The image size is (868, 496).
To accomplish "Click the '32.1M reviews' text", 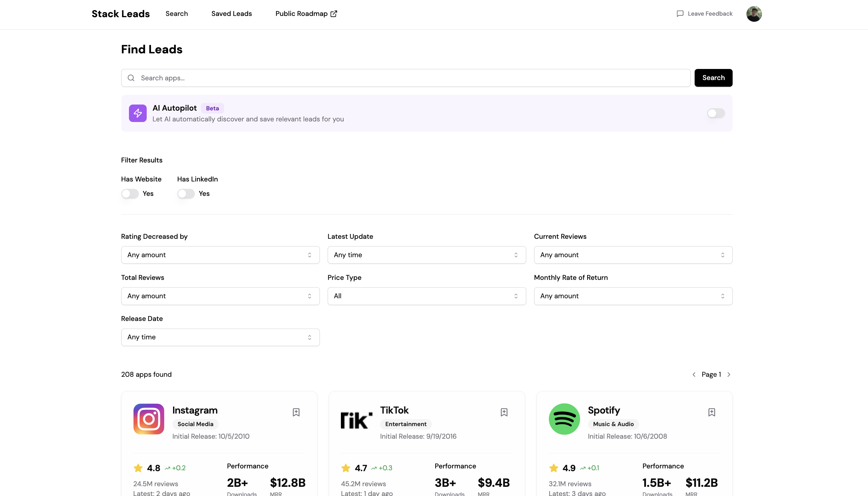I will pyautogui.click(x=570, y=484).
